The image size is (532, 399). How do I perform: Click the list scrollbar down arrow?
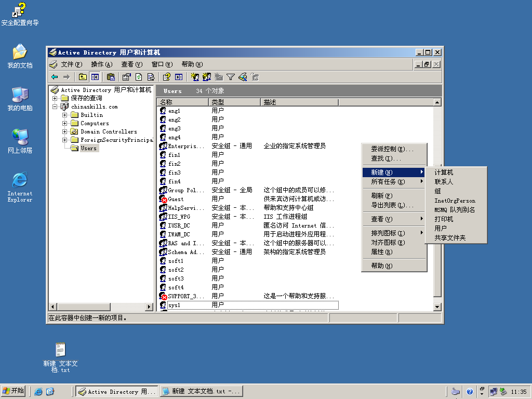coord(437,307)
